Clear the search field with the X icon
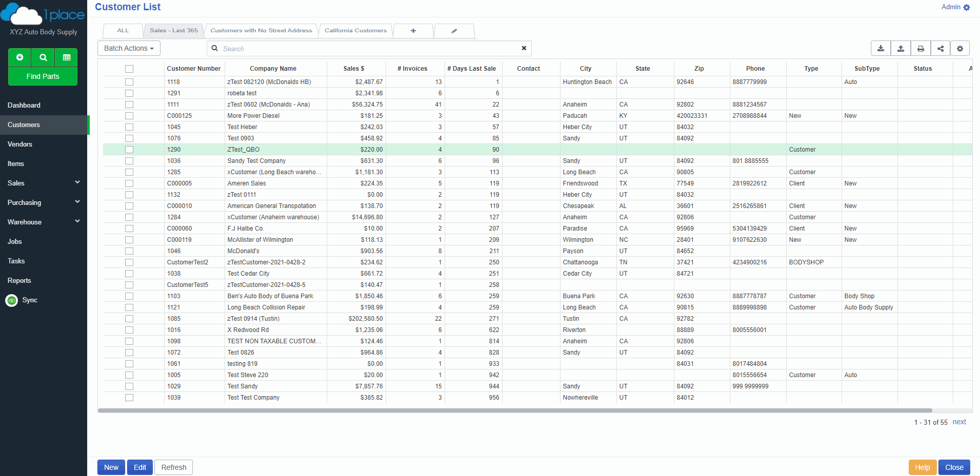980x476 pixels. click(524, 48)
